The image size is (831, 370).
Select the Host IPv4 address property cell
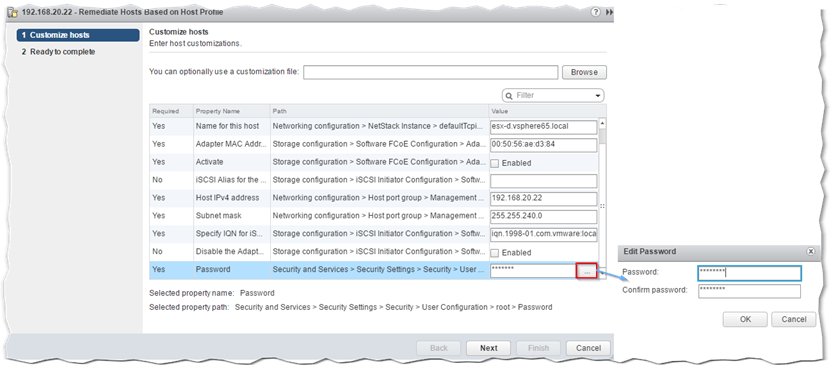pyautogui.click(x=232, y=198)
